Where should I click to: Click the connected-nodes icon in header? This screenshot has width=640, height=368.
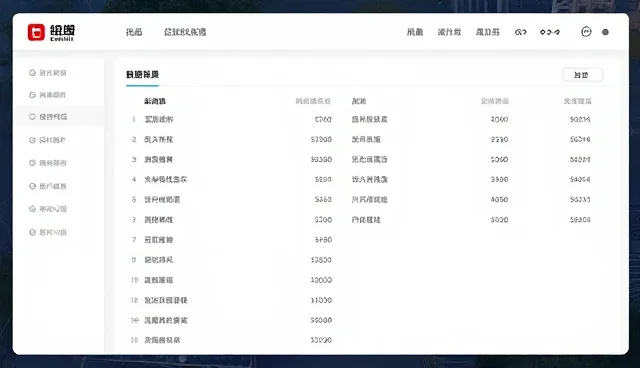[550, 32]
